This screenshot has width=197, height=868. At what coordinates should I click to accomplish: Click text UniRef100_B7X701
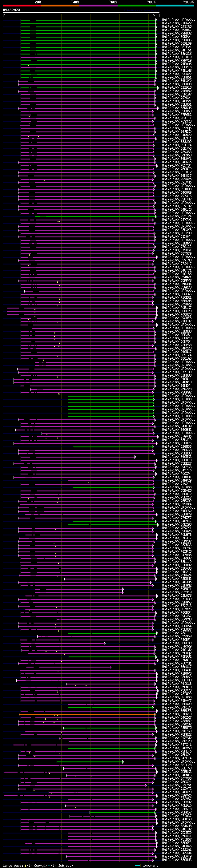point(177,785)
